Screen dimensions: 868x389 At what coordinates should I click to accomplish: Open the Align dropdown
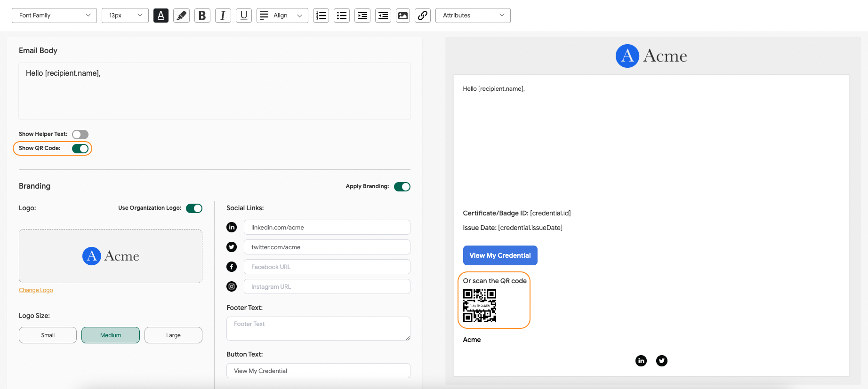282,16
